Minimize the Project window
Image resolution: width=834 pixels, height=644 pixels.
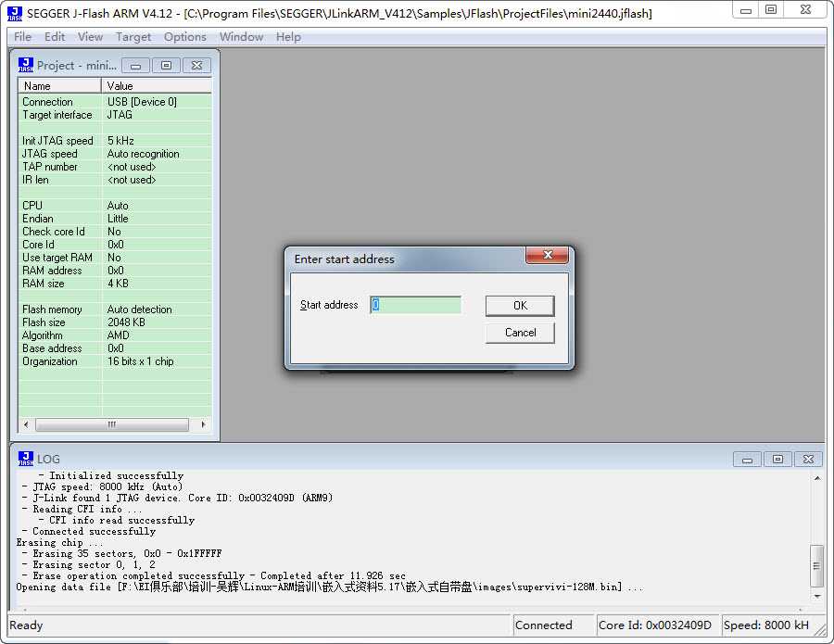point(135,66)
